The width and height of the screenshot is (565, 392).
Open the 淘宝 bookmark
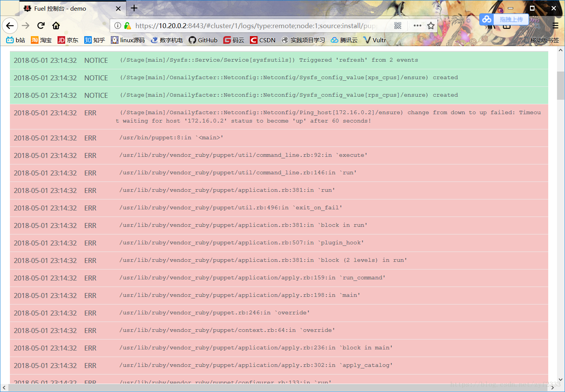tap(41, 40)
